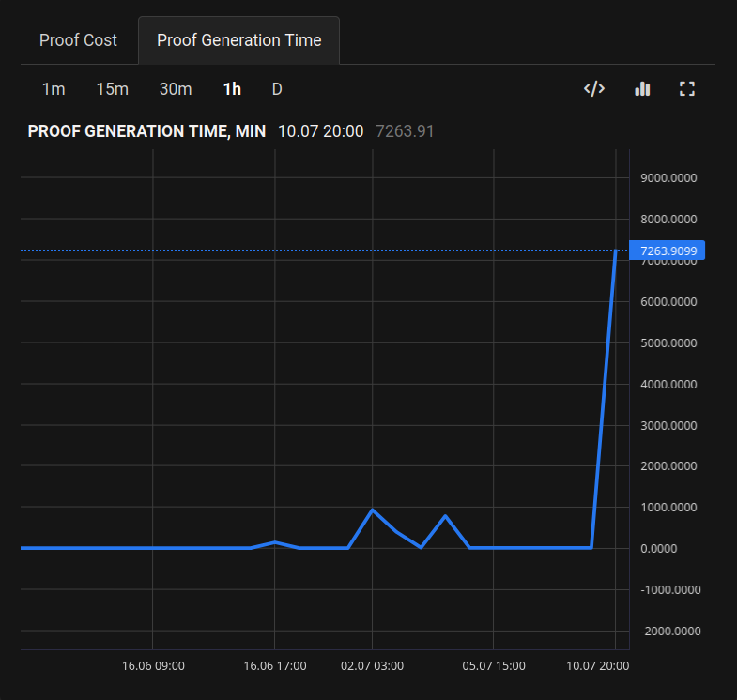Click the blue 7263.9099 value label

(668, 251)
